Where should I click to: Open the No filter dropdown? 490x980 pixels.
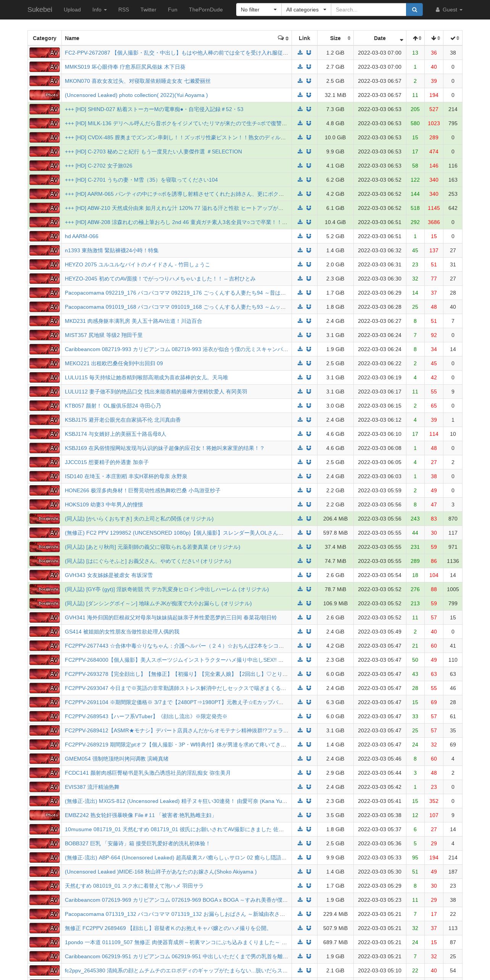(259, 10)
